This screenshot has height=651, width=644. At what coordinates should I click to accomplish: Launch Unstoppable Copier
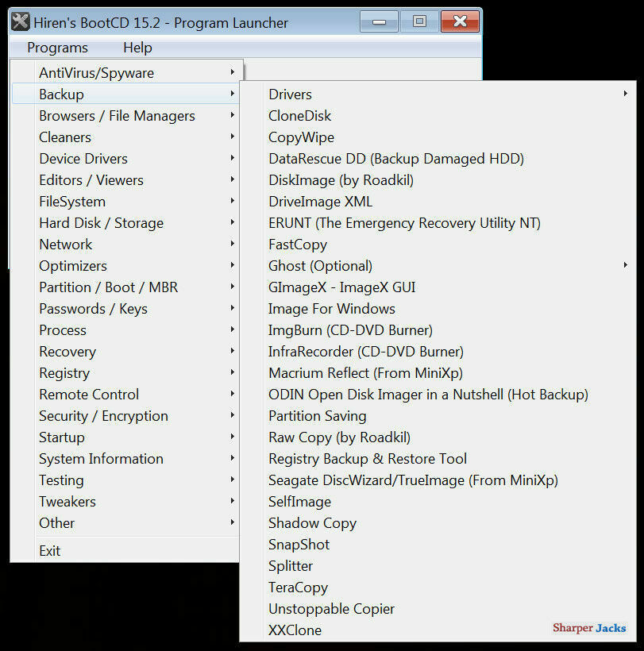click(438, 609)
